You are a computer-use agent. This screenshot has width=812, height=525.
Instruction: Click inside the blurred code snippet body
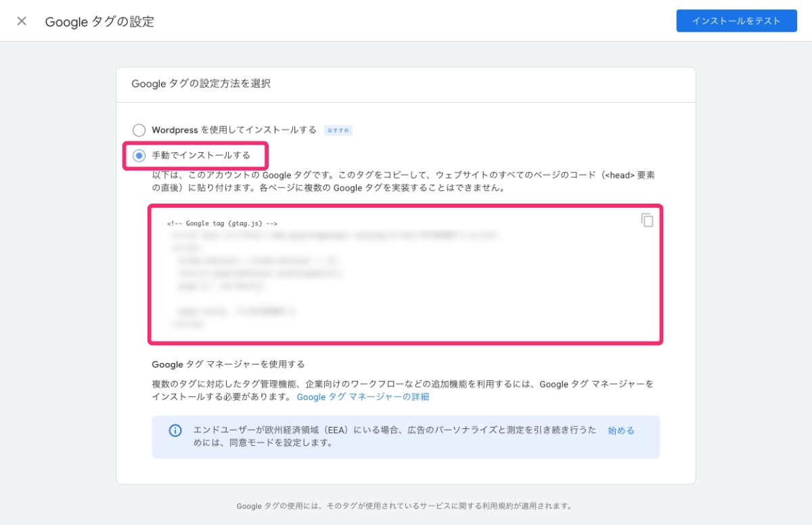(x=338, y=277)
